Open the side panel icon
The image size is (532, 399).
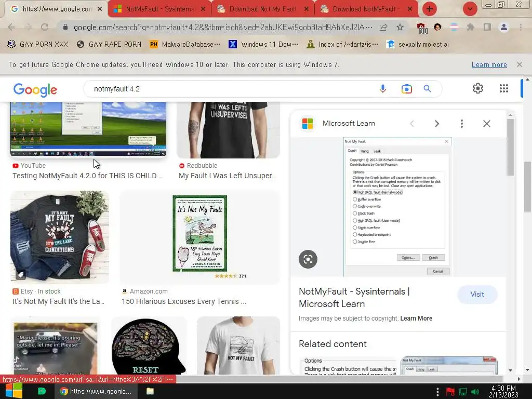coord(487,27)
